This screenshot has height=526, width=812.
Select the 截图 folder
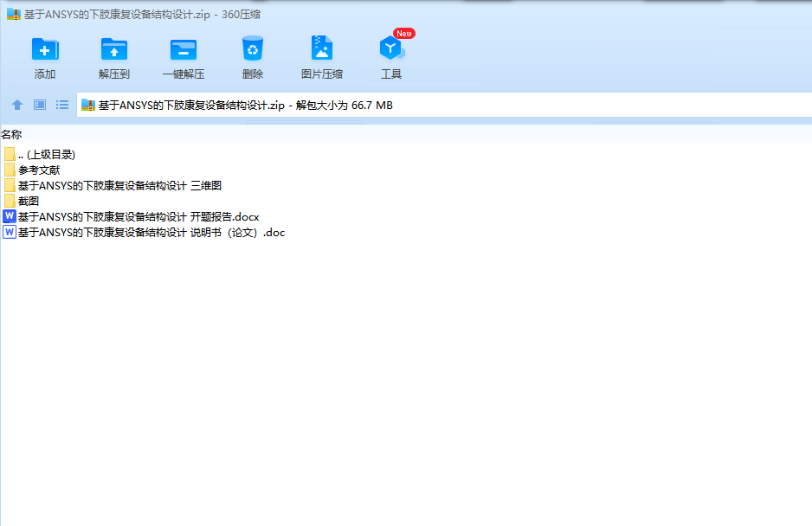(22, 201)
